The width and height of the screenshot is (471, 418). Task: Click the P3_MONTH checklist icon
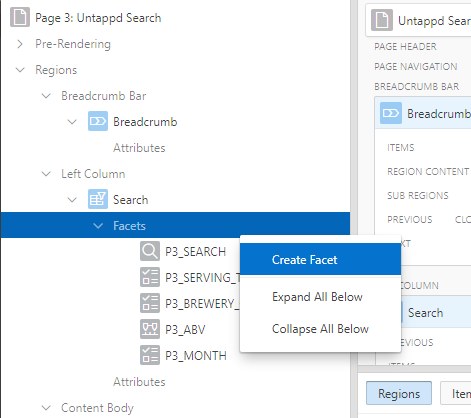(x=150, y=355)
